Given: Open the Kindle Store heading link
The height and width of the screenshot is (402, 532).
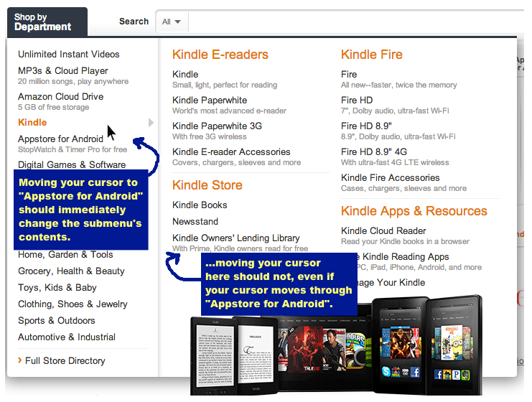Looking at the screenshot, I should (207, 185).
